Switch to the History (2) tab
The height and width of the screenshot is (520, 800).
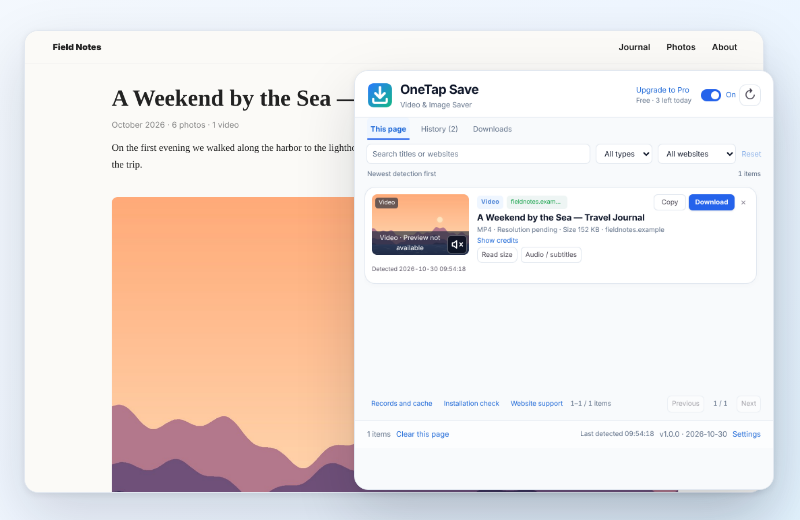coord(439,129)
